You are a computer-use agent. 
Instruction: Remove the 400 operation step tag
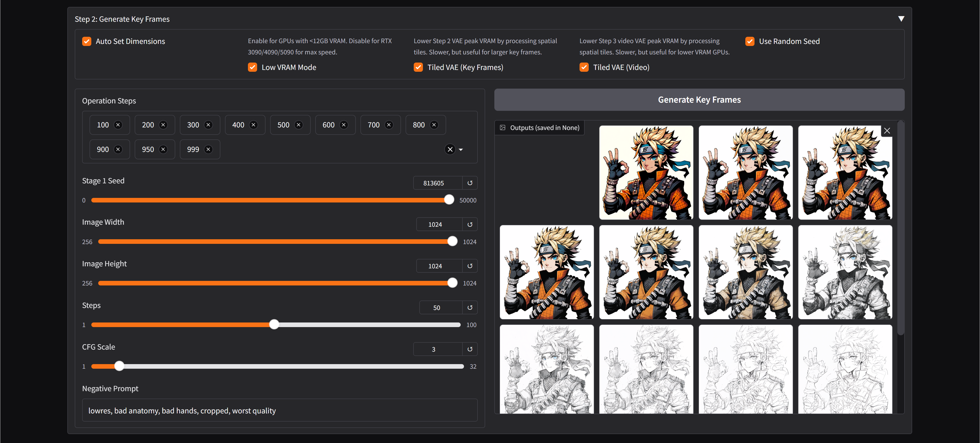253,125
